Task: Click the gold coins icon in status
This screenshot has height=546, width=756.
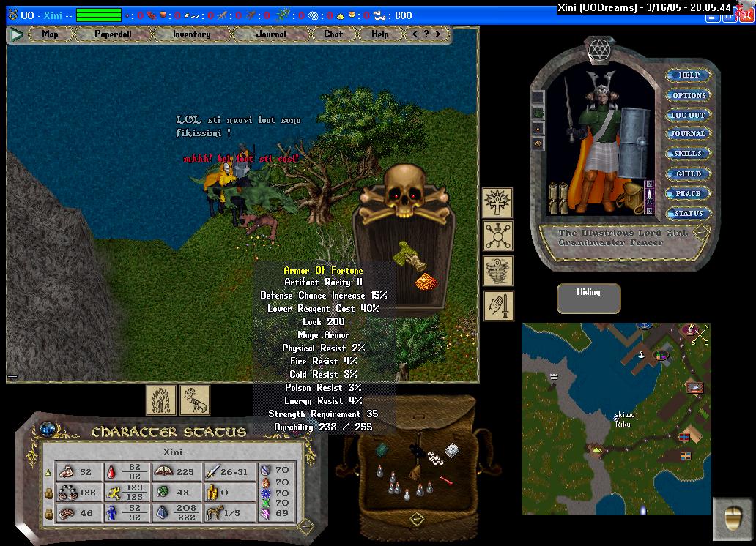Action: tap(212, 493)
